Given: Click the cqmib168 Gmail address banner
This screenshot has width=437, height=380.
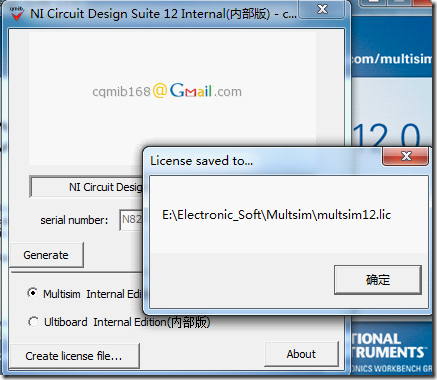Looking at the screenshot, I should pos(167,91).
